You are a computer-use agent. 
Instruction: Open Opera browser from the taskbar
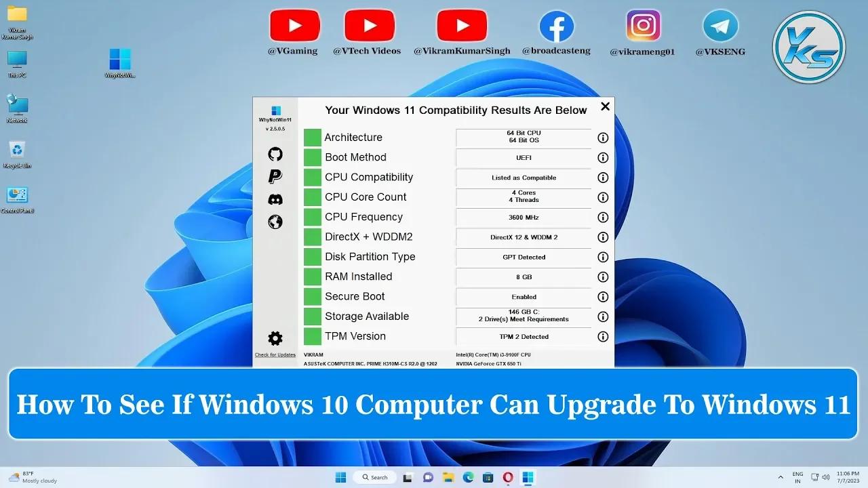click(x=508, y=477)
